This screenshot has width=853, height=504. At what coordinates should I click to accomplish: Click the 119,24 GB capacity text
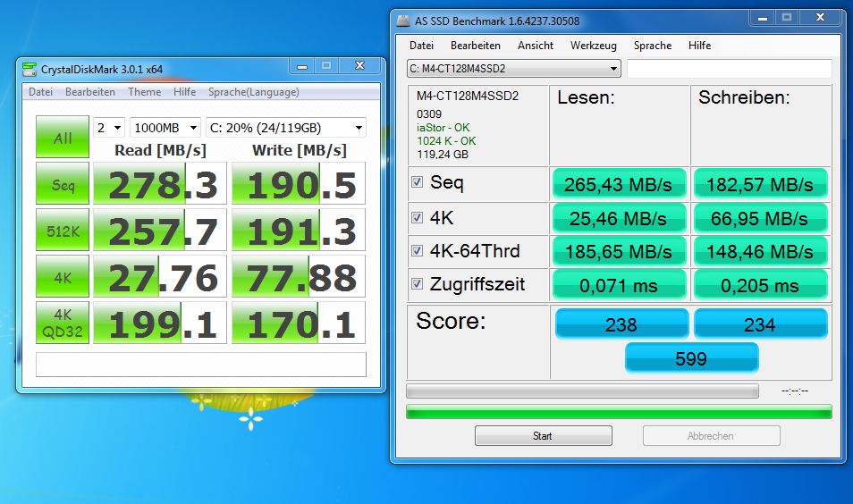pyautogui.click(x=443, y=155)
